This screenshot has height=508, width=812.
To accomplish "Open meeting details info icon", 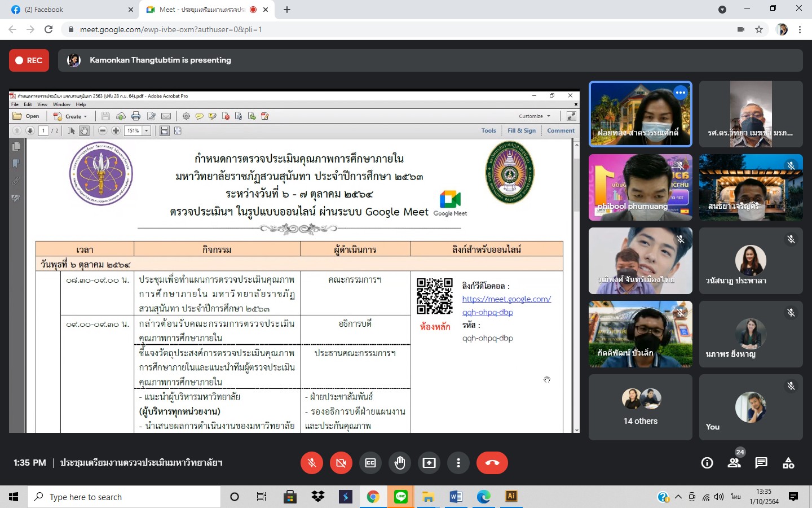I will point(707,463).
